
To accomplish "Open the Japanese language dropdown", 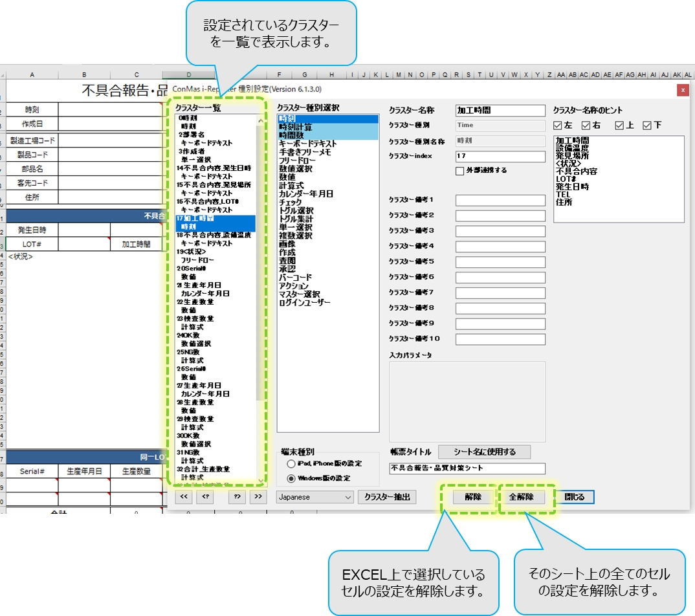I will [314, 497].
